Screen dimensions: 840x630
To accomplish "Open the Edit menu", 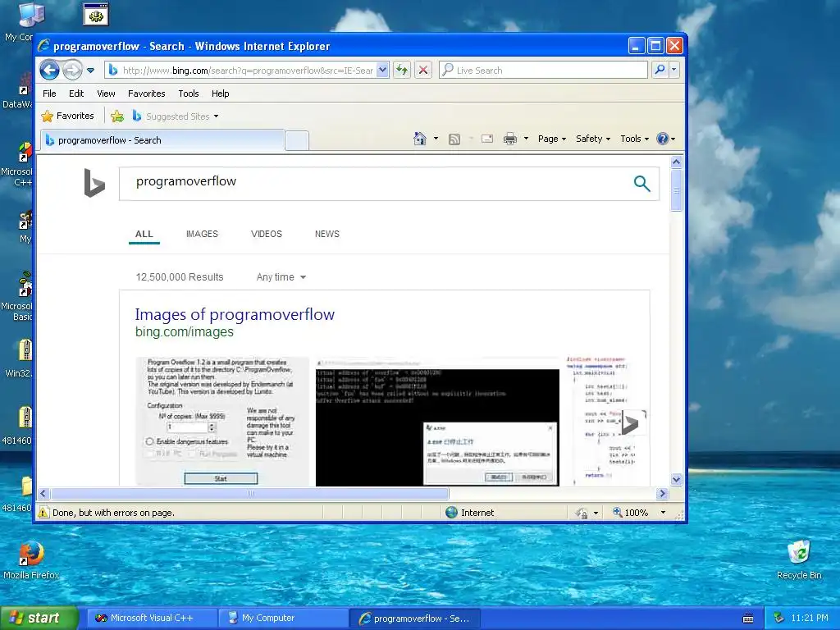I will coord(76,94).
